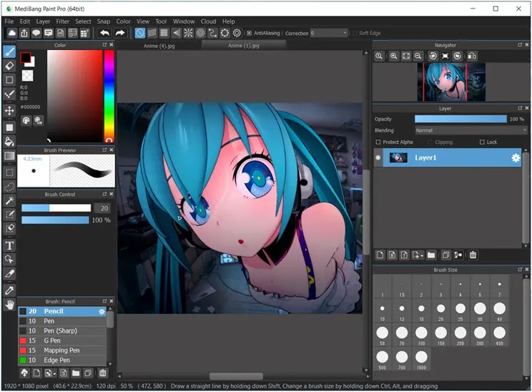This screenshot has height=392, width=532.
Task: Select the G Pen brush
Action: tap(62, 340)
